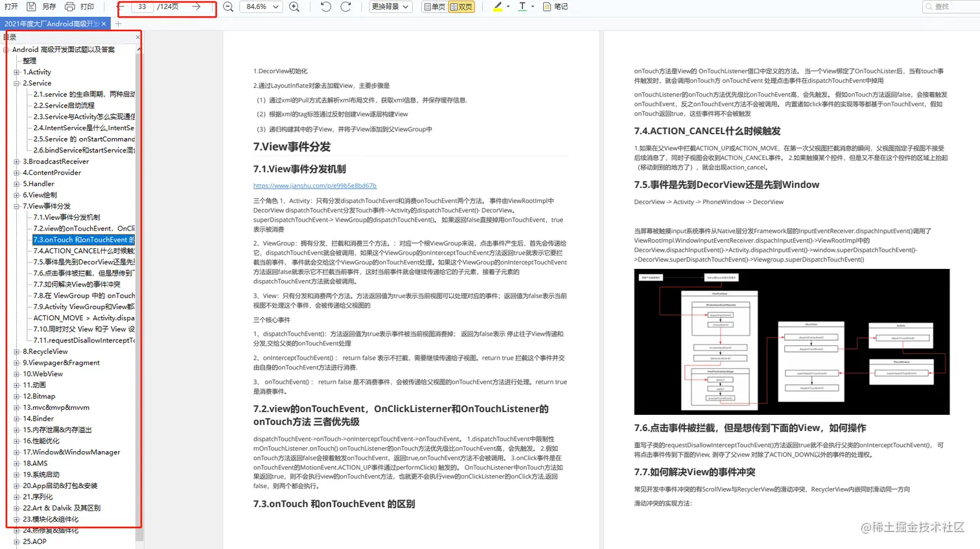Viewport: 980px width, 549px height.
Task: Click the 打开 (open) button
Action: coord(11,6)
